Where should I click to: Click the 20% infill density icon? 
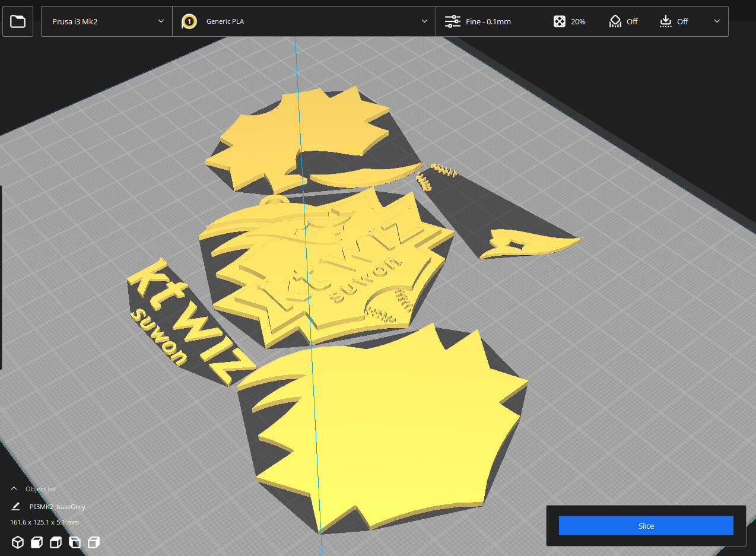click(560, 21)
